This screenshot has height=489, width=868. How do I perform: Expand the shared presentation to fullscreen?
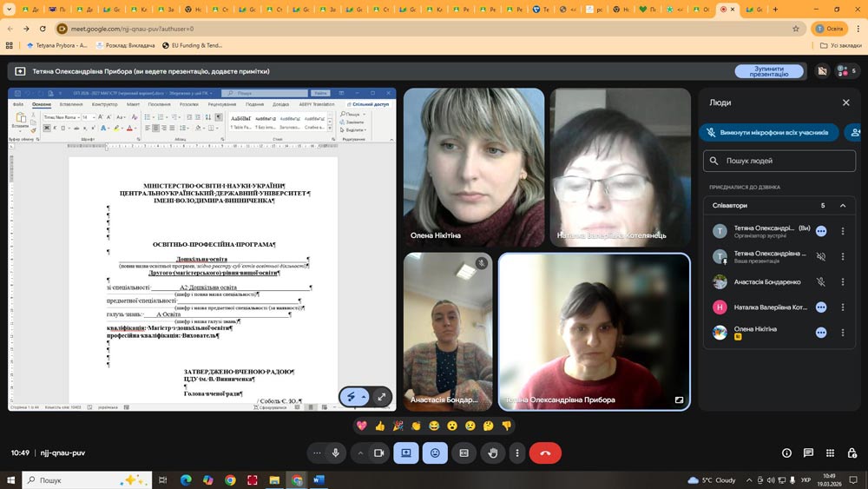381,397
